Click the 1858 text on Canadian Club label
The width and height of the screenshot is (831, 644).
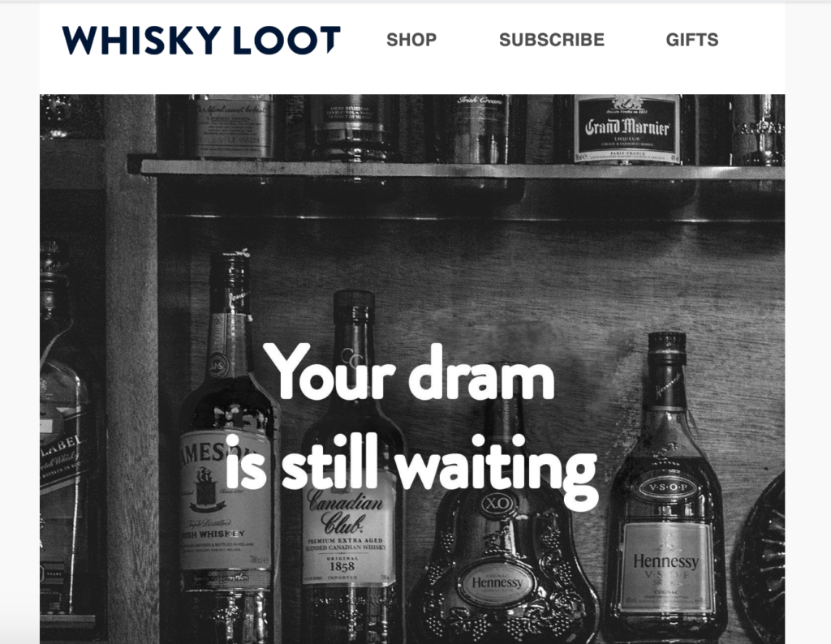(342, 566)
